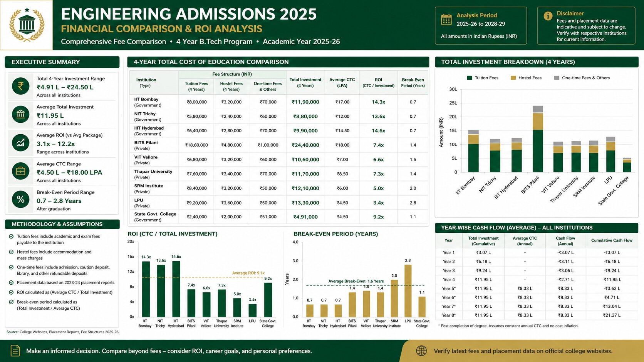Screen dimensions: 644x362
Task: Click the calendar icon beside Analysis Period
Action: (x=446, y=19)
